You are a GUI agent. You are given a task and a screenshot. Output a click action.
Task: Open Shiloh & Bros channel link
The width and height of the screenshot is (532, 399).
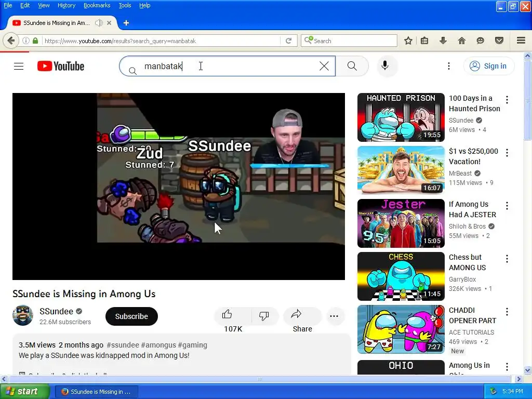click(467, 227)
